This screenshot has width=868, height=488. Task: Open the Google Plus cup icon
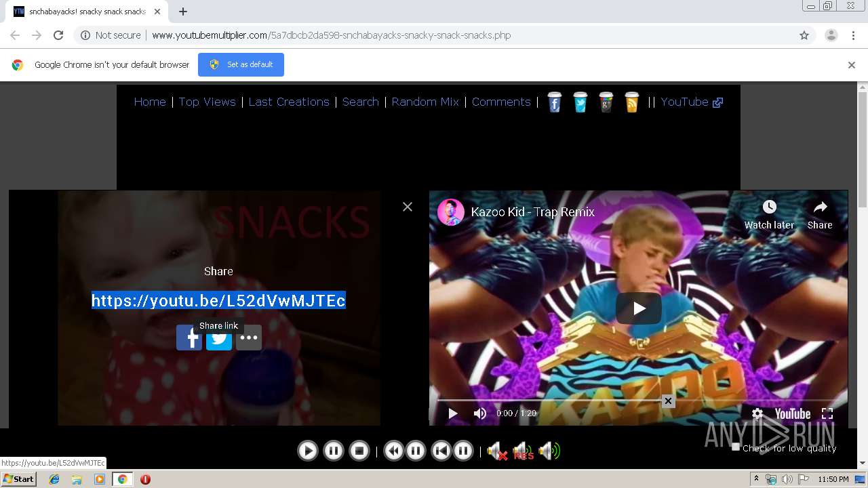click(x=606, y=102)
